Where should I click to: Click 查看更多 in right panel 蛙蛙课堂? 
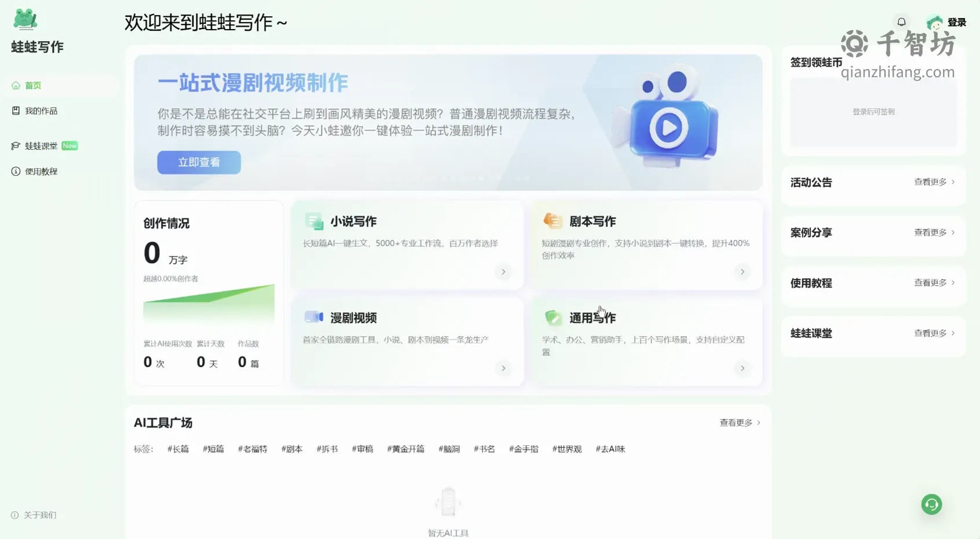pos(934,333)
